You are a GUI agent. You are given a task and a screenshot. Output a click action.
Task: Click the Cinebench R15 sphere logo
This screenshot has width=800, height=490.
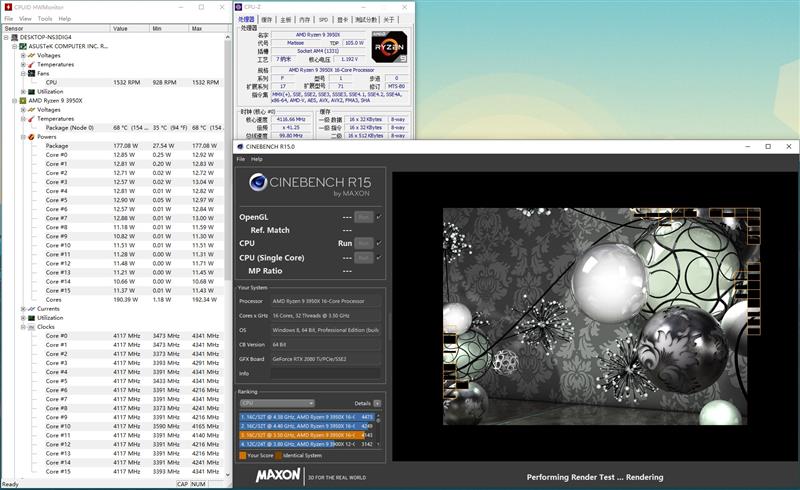pos(258,181)
